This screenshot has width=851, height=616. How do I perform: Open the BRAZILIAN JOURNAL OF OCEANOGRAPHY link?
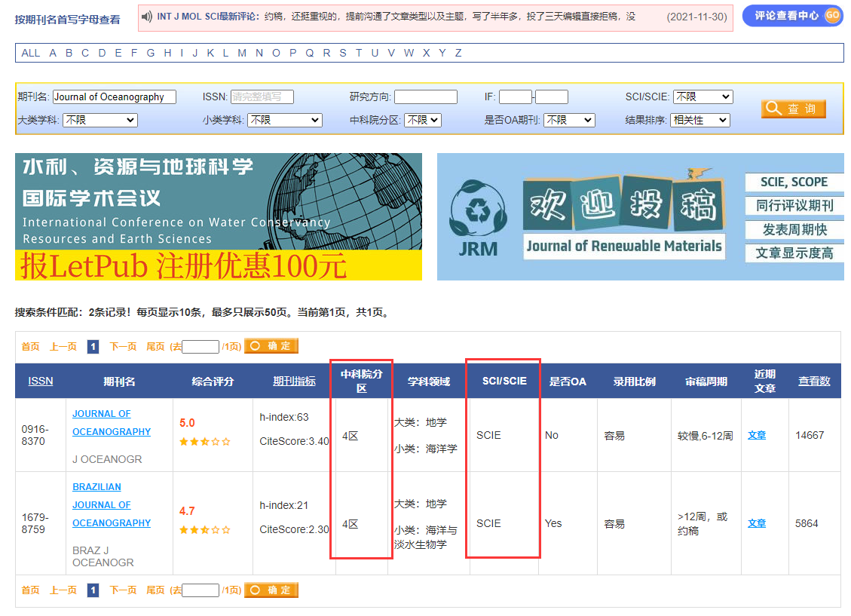(101, 504)
